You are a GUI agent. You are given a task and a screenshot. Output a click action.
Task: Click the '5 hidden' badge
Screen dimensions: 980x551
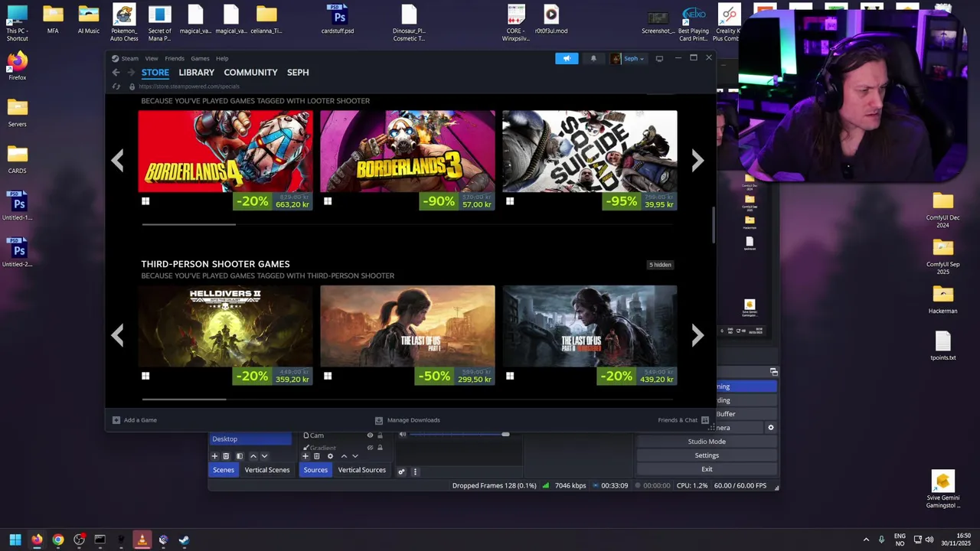pyautogui.click(x=660, y=265)
